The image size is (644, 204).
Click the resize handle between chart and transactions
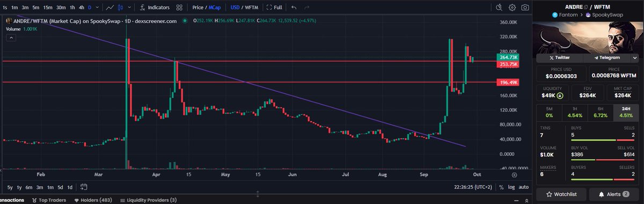258,194
